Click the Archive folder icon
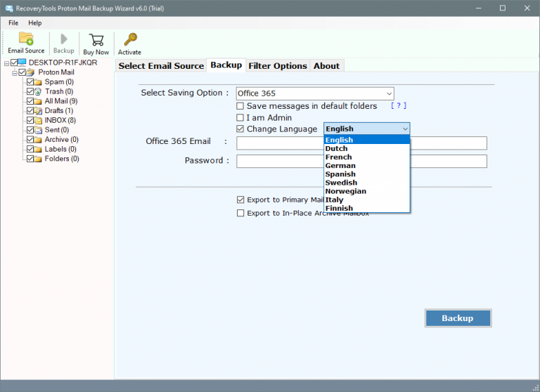The height and width of the screenshot is (392, 540). click(x=38, y=140)
